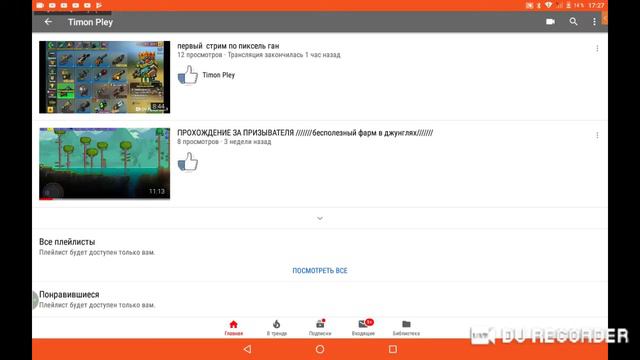Switch to the Главная tab

(233, 328)
